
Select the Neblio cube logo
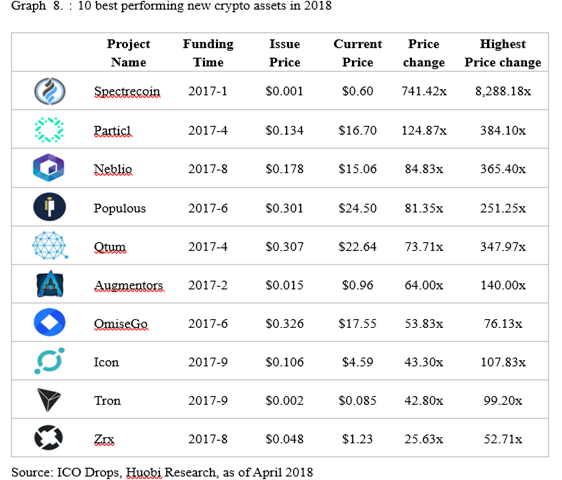tap(49, 167)
